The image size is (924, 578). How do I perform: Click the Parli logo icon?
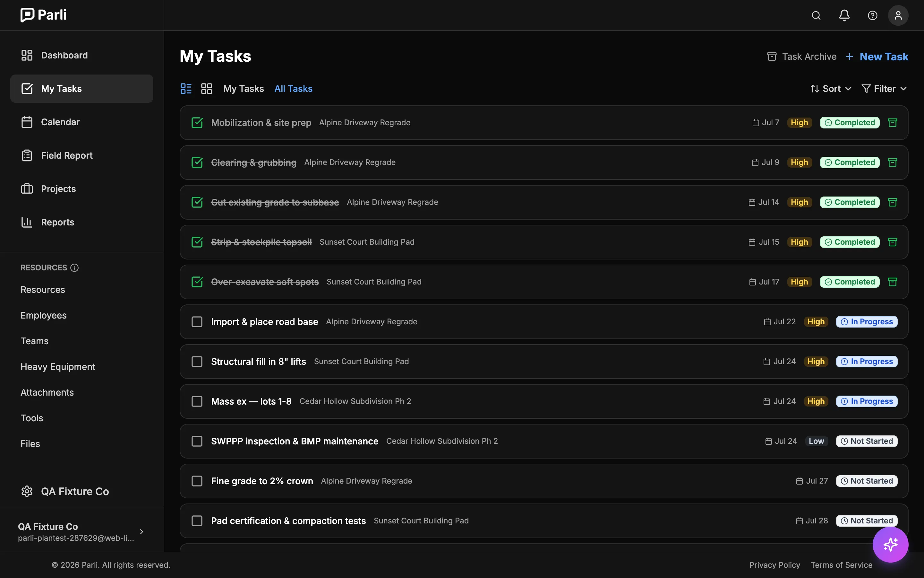(27, 15)
